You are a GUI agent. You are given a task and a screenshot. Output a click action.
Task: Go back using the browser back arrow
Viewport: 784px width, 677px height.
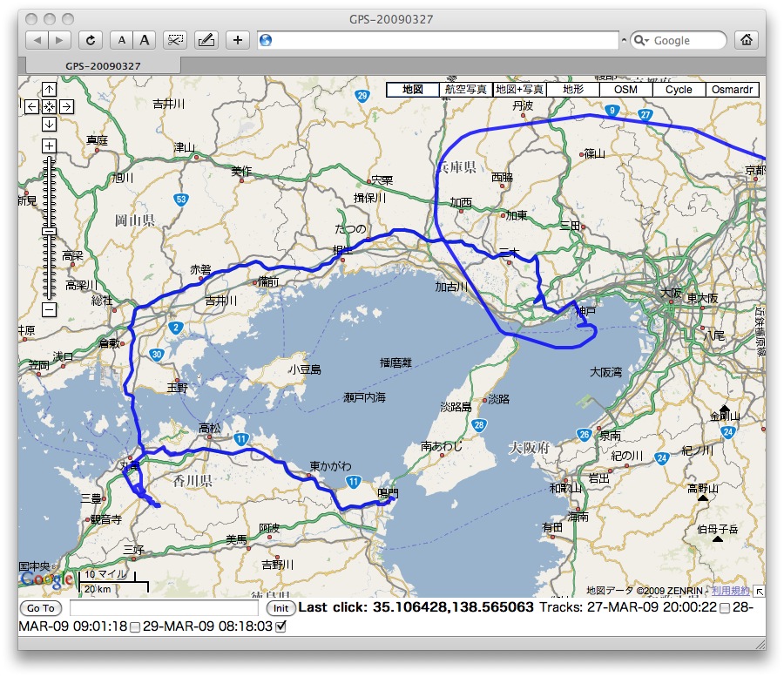point(37,40)
